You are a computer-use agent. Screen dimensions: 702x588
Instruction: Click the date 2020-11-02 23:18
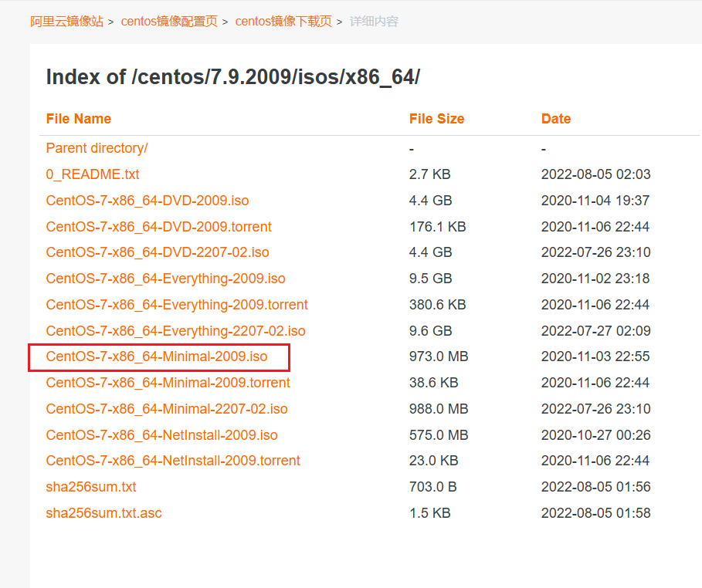point(595,279)
